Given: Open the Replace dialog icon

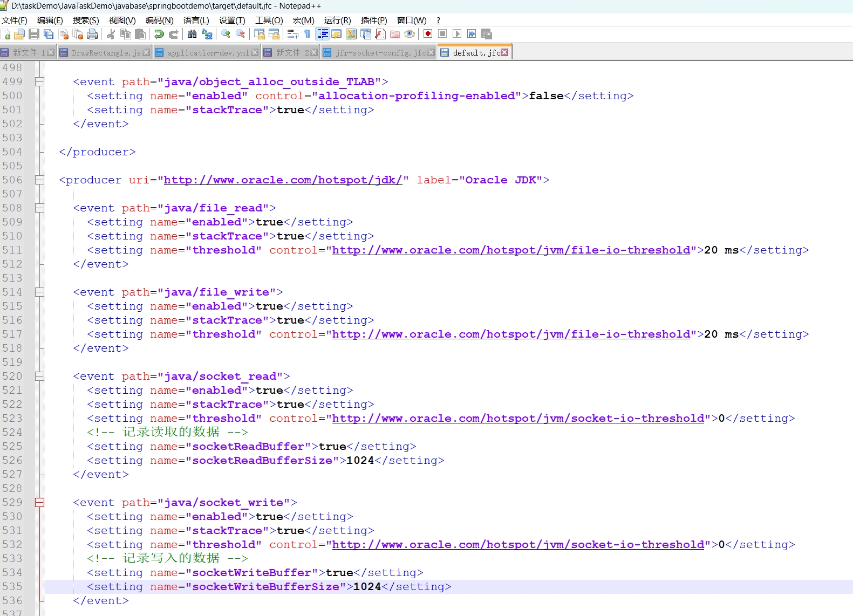Looking at the screenshot, I should [x=207, y=34].
